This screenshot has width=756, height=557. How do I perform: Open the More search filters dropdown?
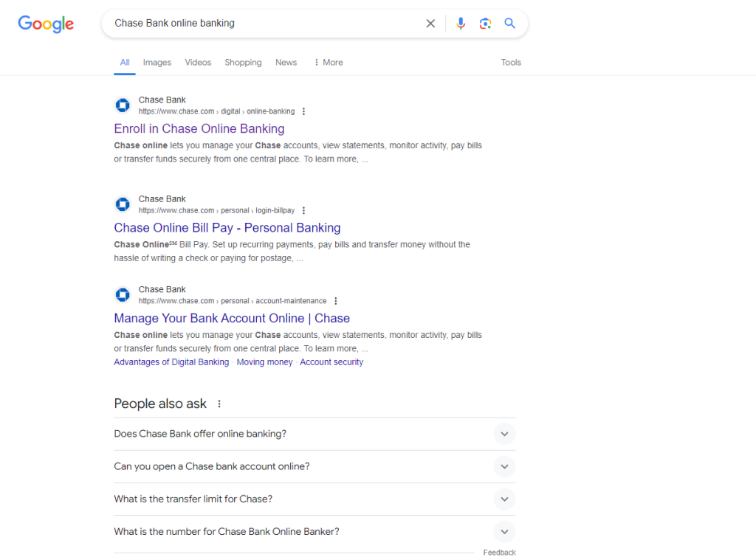(x=329, y=63)
